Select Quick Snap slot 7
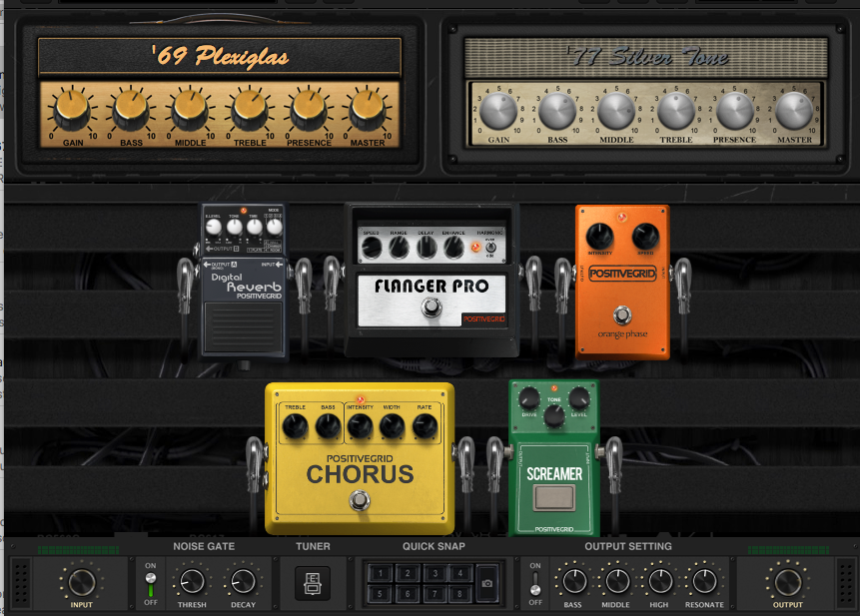 [x=434, y=593]
